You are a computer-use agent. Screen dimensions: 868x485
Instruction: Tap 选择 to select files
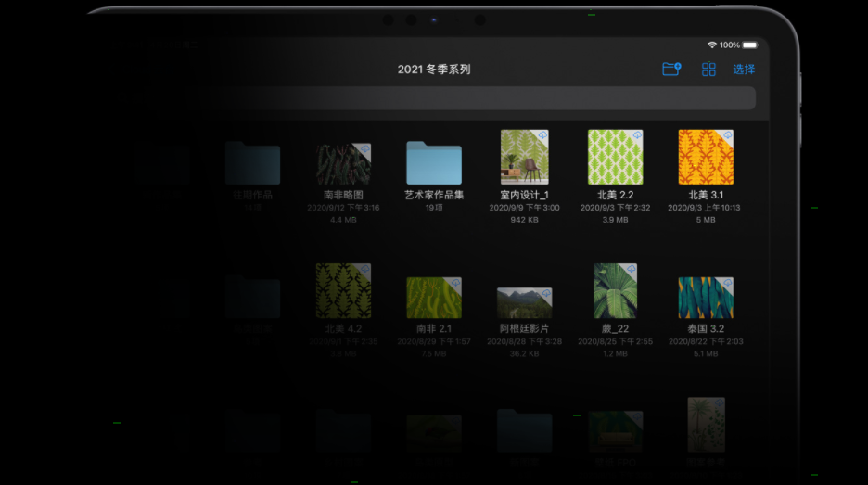tap(744, 70)
